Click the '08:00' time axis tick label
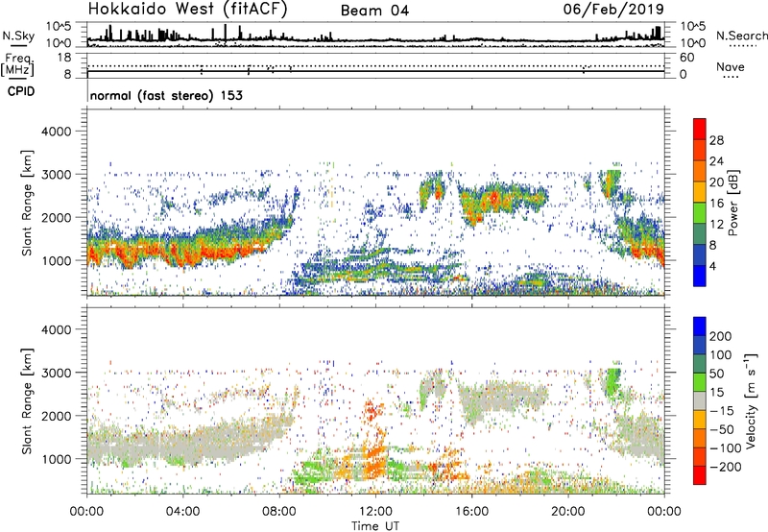 [x=279, y=512]
